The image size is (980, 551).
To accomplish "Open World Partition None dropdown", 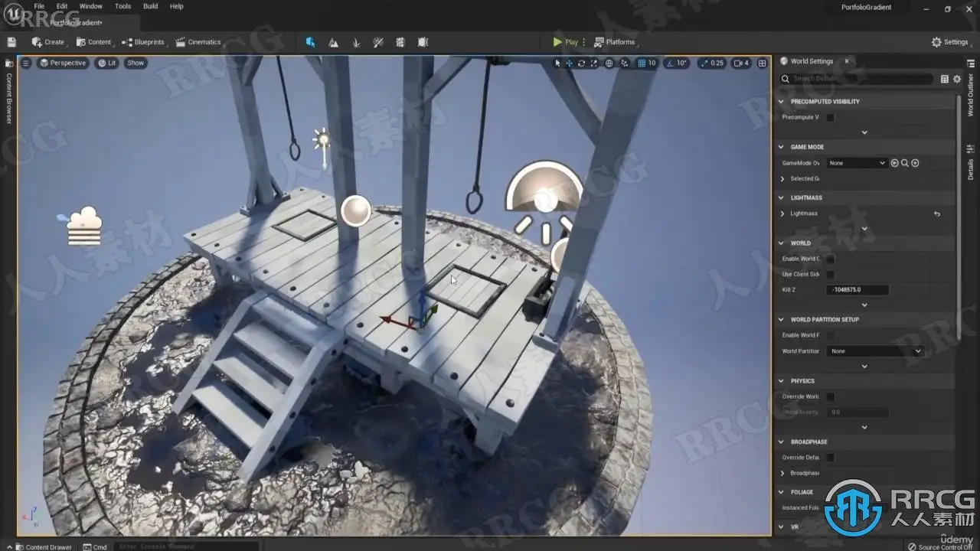I will point(875,351).
